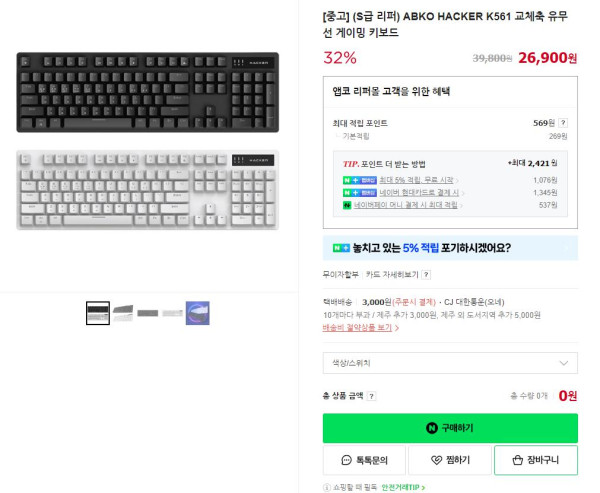The height and width of the screenshot is (493, 600).
Task: Expand options with the dropdown chevron arrow
Action: click(564, 363)
